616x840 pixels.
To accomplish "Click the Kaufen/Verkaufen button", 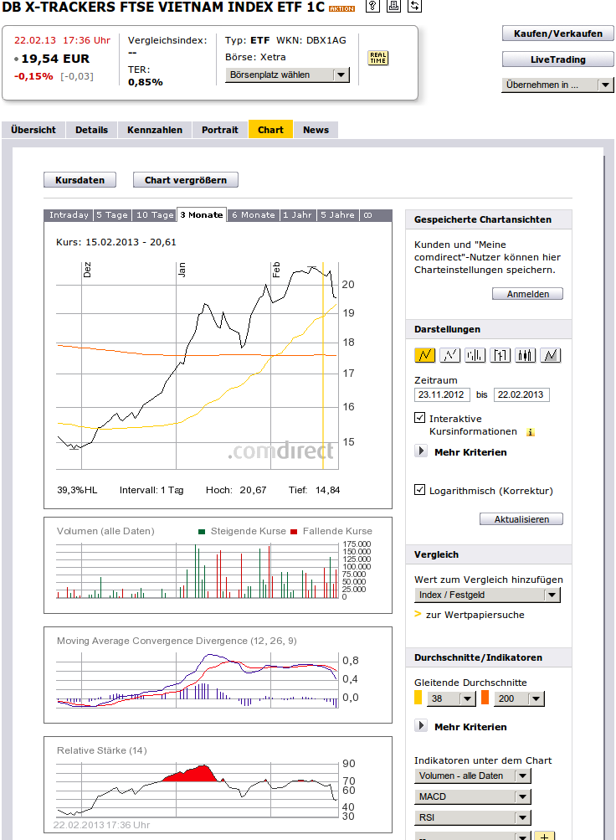I will pos(557,33).
